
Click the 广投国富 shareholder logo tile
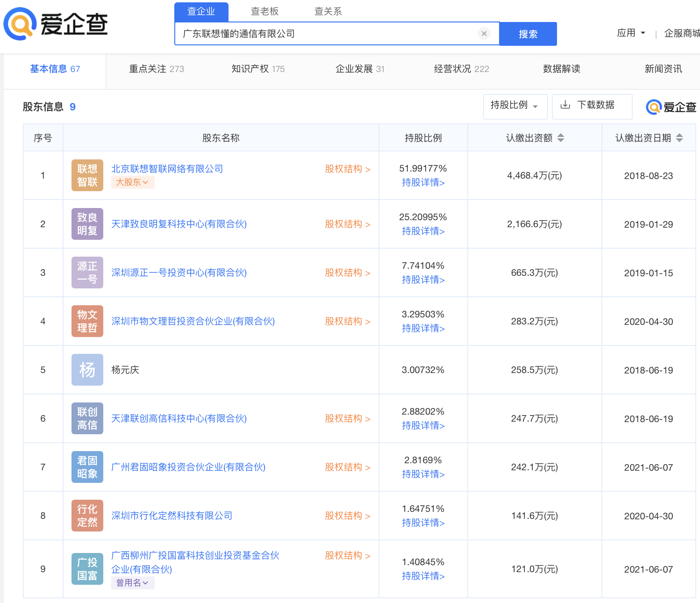point(87,569)
